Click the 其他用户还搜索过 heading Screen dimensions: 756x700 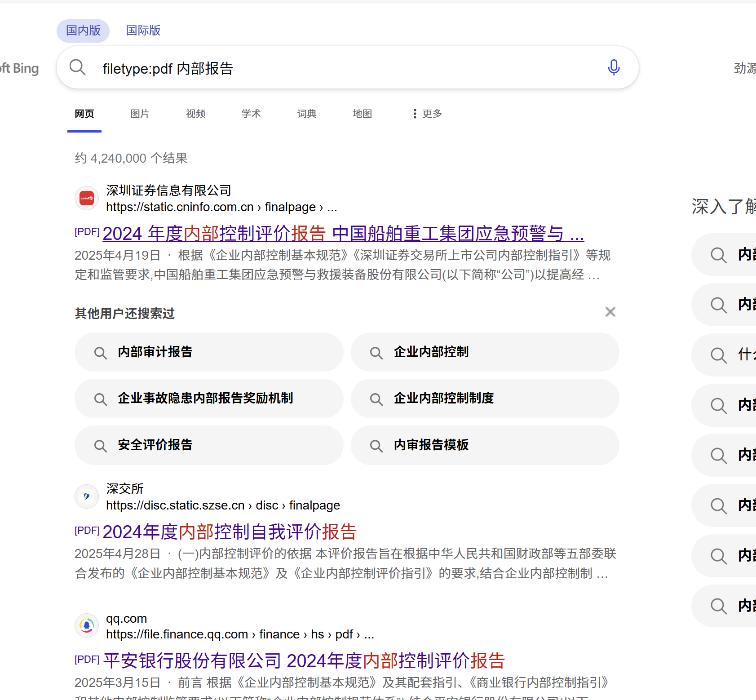pos(125,313)
